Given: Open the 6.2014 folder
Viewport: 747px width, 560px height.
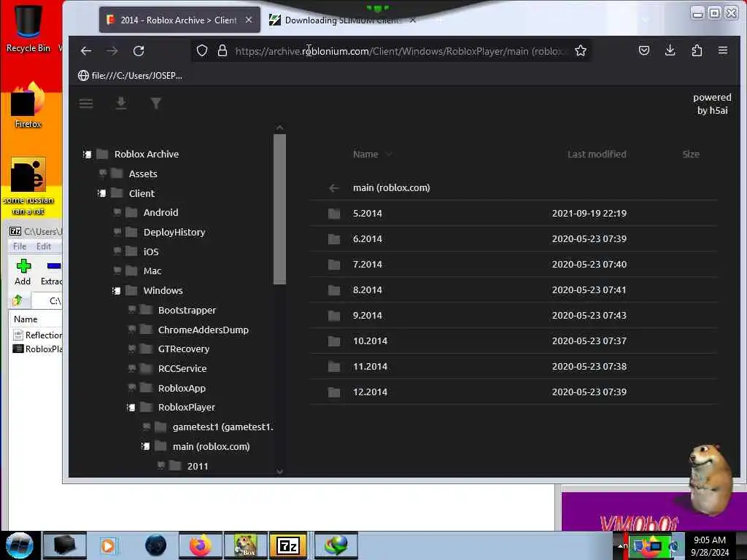Looking at the screenshot, I should tap(514, 239).
